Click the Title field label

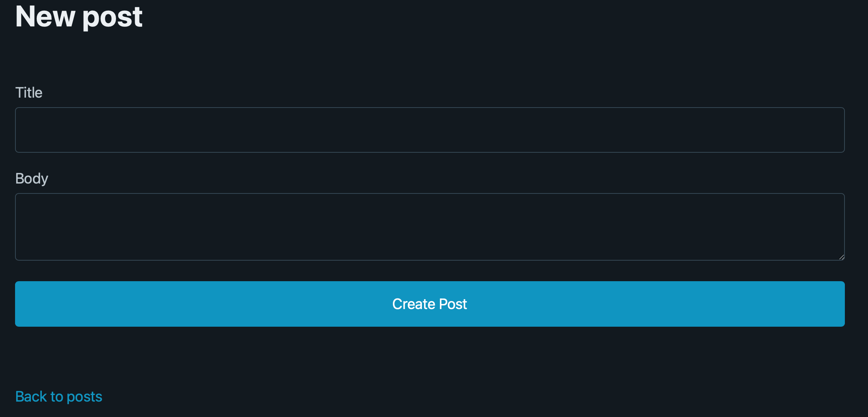point(29,93)
